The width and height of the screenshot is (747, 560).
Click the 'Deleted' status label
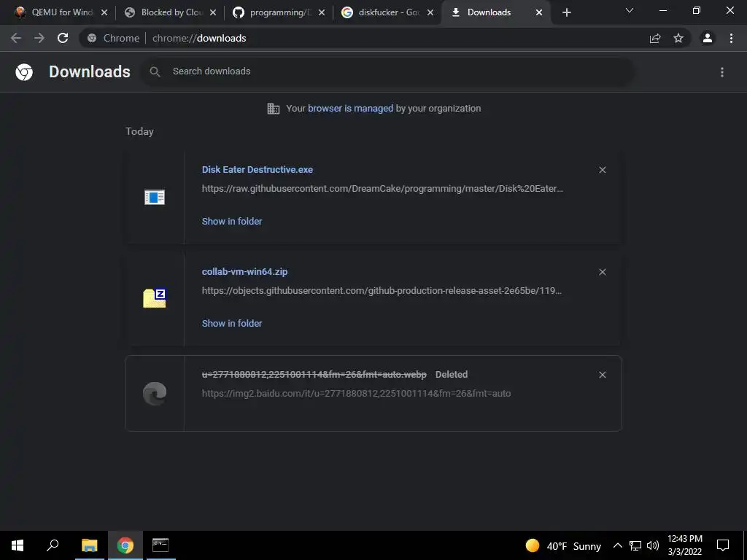pos(451,374)
